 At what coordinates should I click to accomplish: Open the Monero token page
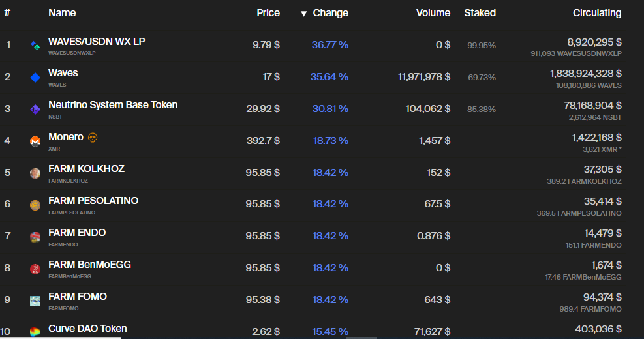pyautogui.click(x=66, y=137)
